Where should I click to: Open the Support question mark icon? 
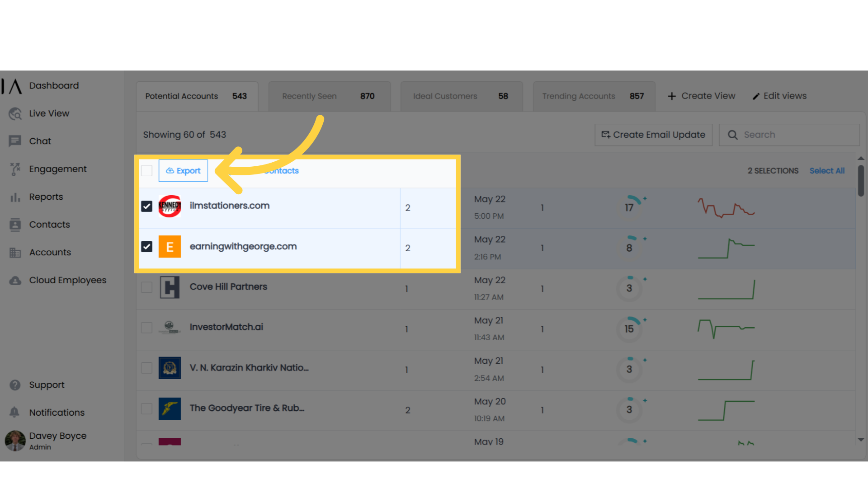(15, 385)
